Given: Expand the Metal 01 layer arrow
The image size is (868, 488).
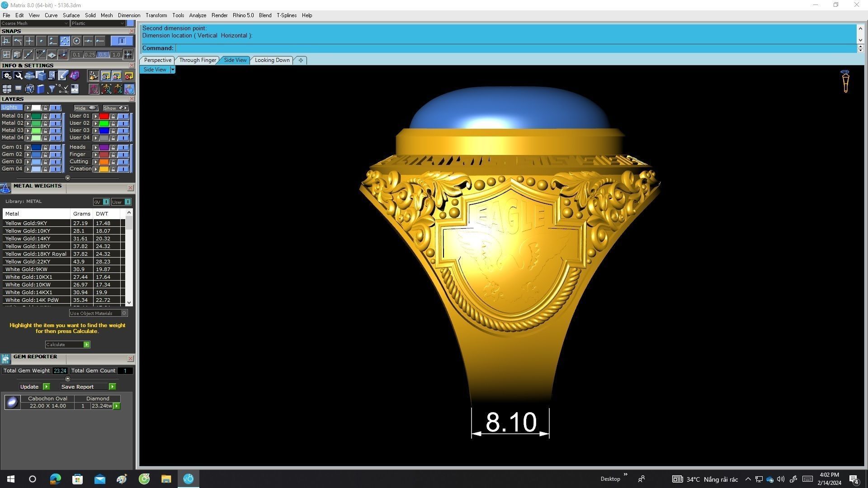Looking at the screenshot, I should [28, 116].
